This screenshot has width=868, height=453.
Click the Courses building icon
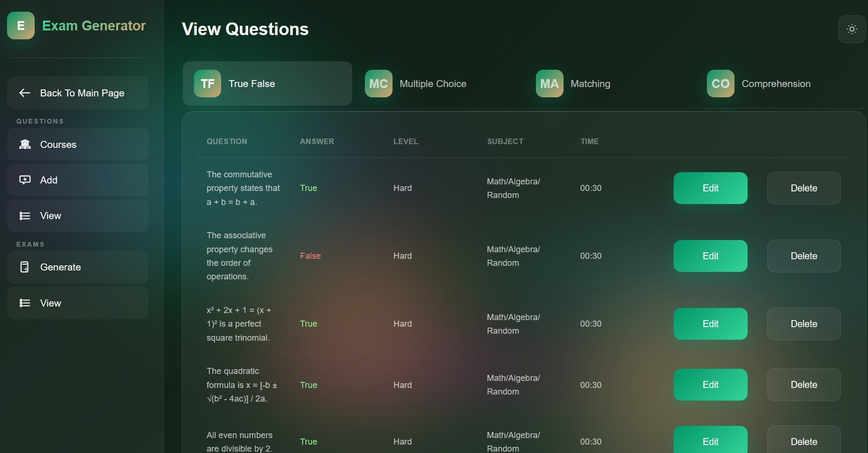tap(25, 144)
